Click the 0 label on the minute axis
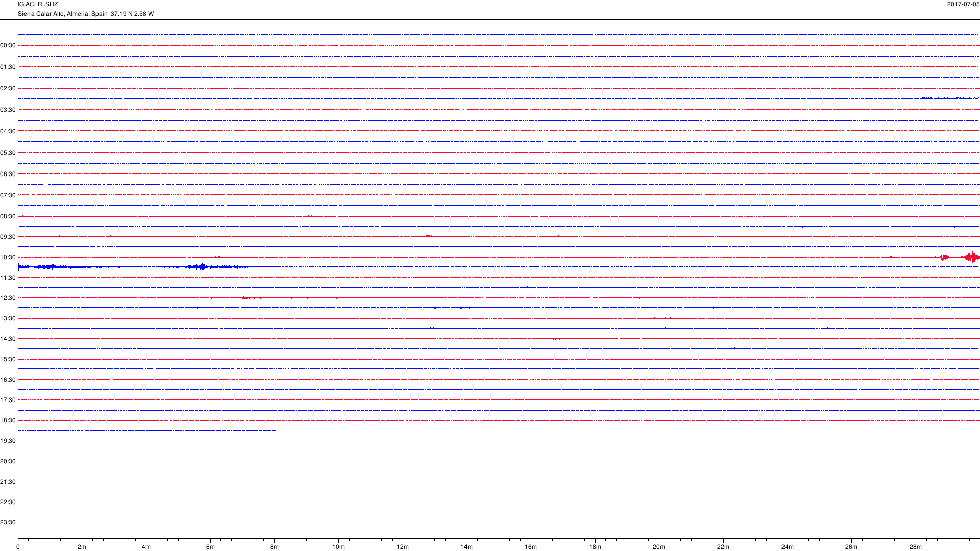This screenshot has height=551, width=980. [18, 547]
